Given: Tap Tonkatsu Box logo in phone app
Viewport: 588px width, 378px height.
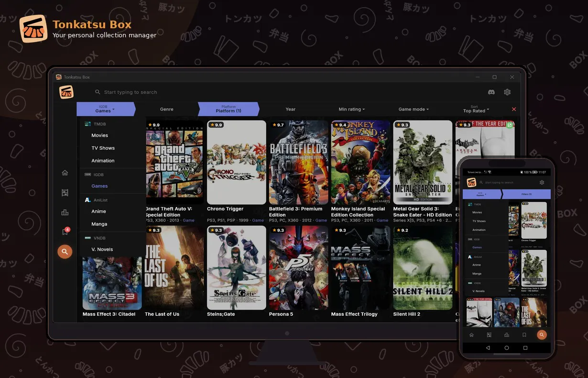Looking at the screenshot, I should pyautogui.click(x=472, y=182).
